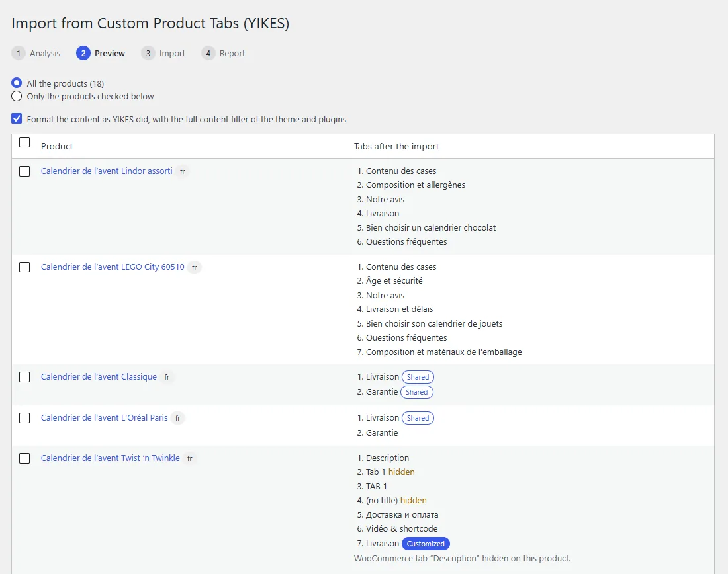Click the 'fr' language badge beside Twist 'n Twinkle
Viewport: 728px width, 574px height.
tap(190, 458)
